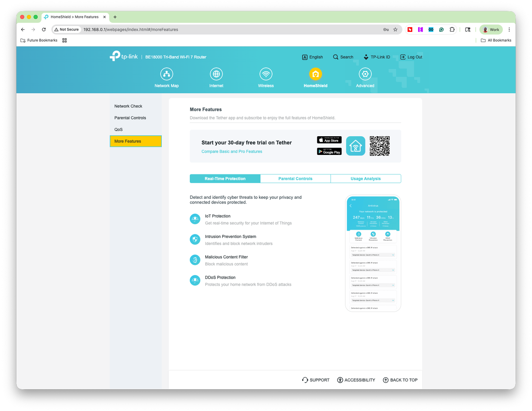Open All Bookmarks folder

tap(496, 40)
